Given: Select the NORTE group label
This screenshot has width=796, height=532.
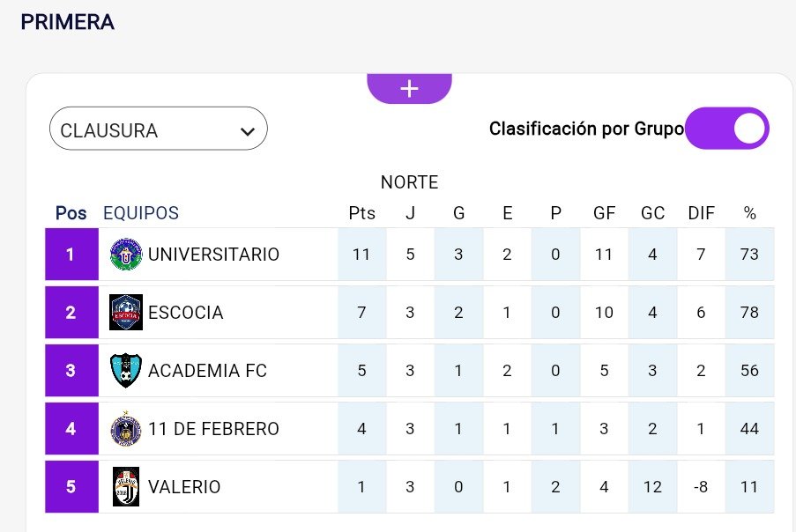Looking at the screenshot, I should (x=409, y=182).
